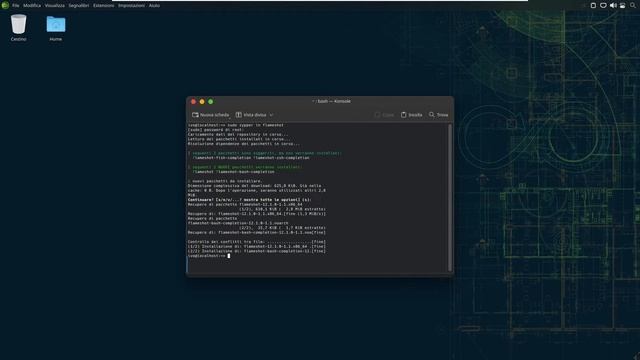Click the clipboard tray icon
The width and height of the screenshot is (640, 360).
click(x=593, y=5)
